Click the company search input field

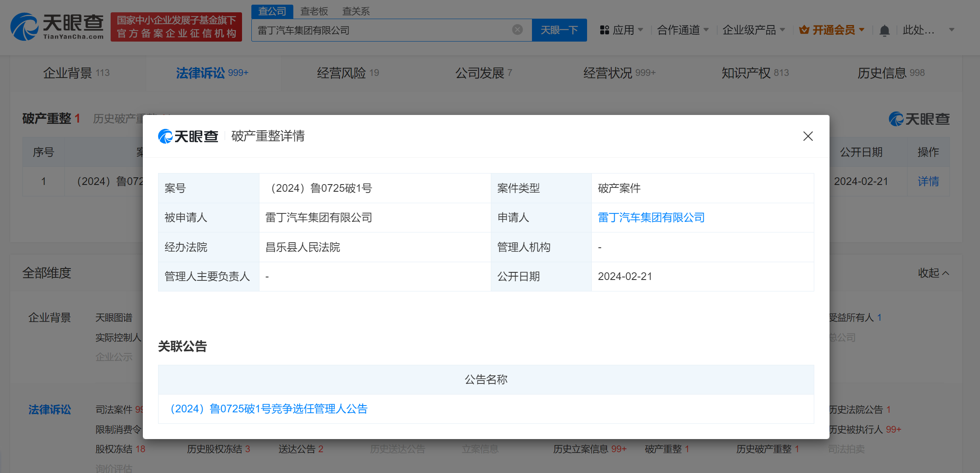381,30
